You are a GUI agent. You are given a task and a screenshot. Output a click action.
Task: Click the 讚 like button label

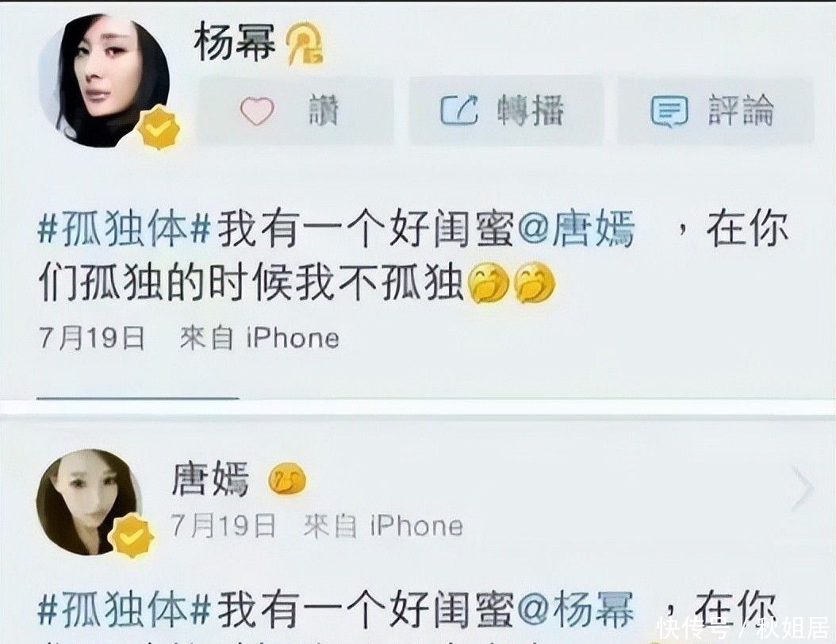[x=324, y=111]
